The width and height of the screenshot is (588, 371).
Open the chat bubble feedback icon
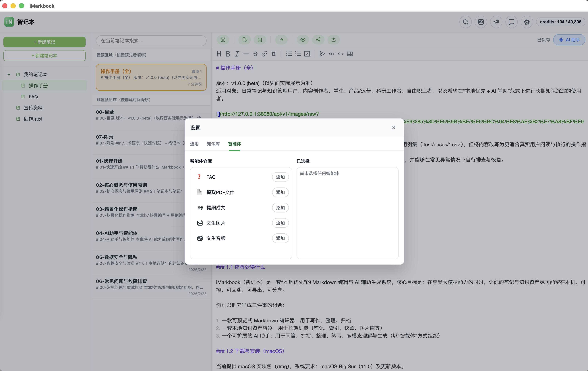511,22
